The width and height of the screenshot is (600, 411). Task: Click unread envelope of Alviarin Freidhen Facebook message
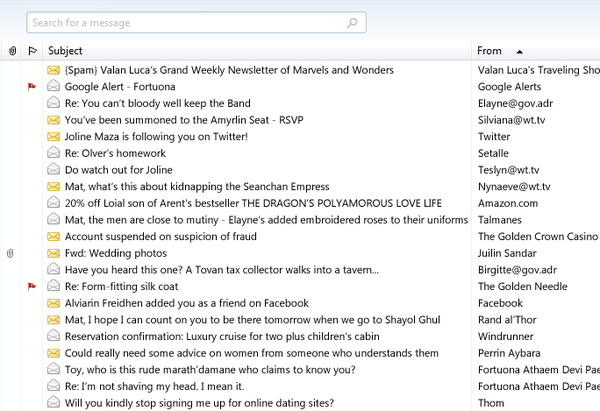[54, 303]
